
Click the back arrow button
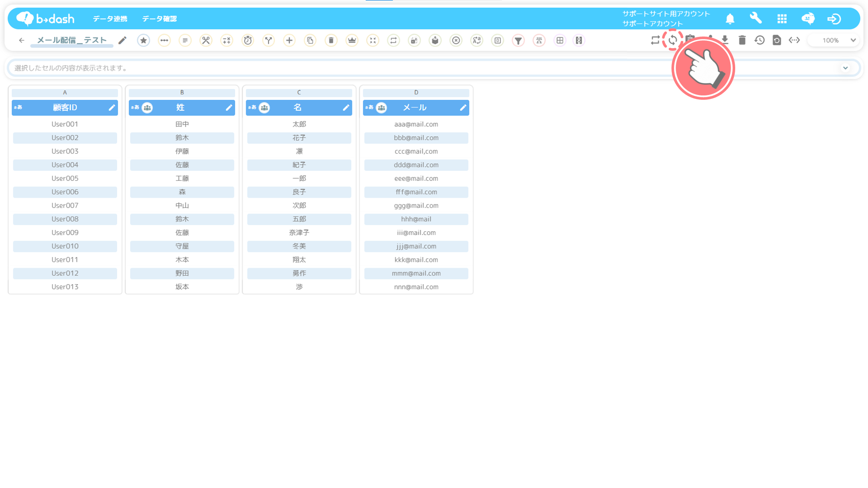[22, 40]
